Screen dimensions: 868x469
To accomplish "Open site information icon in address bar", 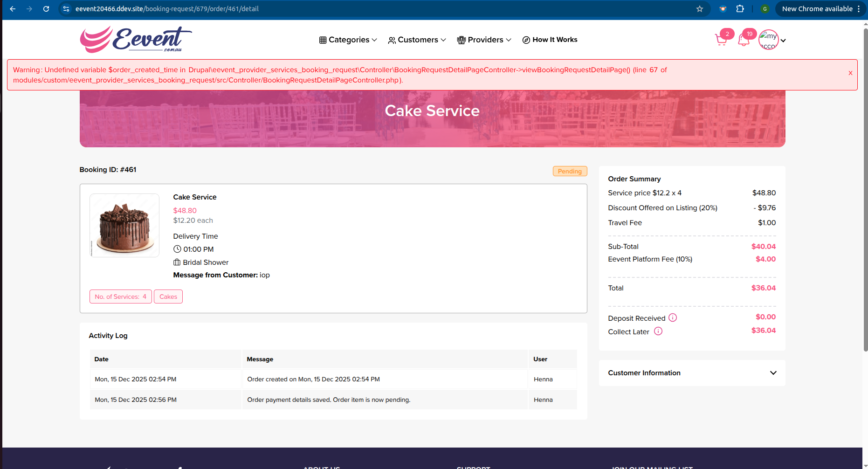I will point(66,9).
